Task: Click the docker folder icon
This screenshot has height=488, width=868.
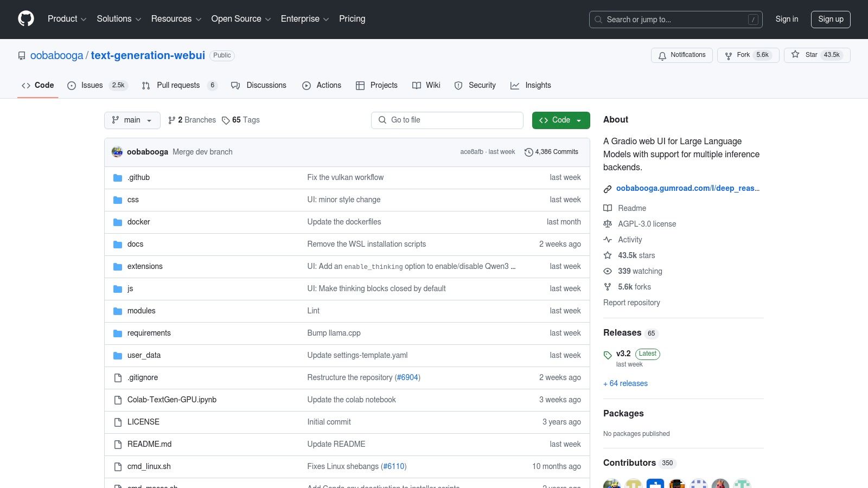Action: point(118,222)
